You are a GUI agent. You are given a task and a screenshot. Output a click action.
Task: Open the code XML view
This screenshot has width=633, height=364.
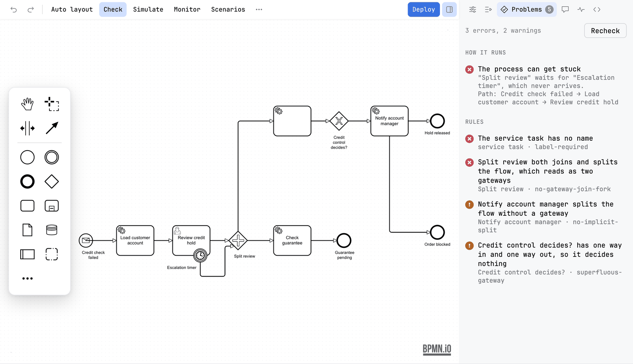[597, 9]
